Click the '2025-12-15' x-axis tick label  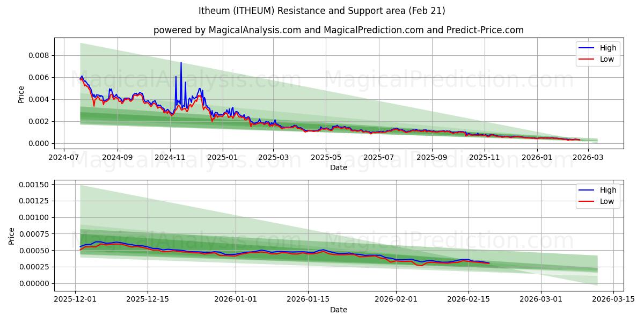pos(148,299)
